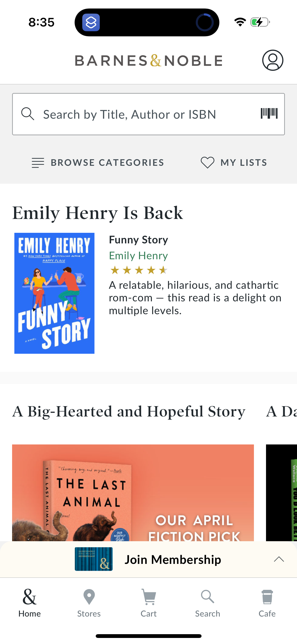Image resolution: width=297 pixels, height=644 pixels.
Task: Select the Home tab
Action: (29, 603)
